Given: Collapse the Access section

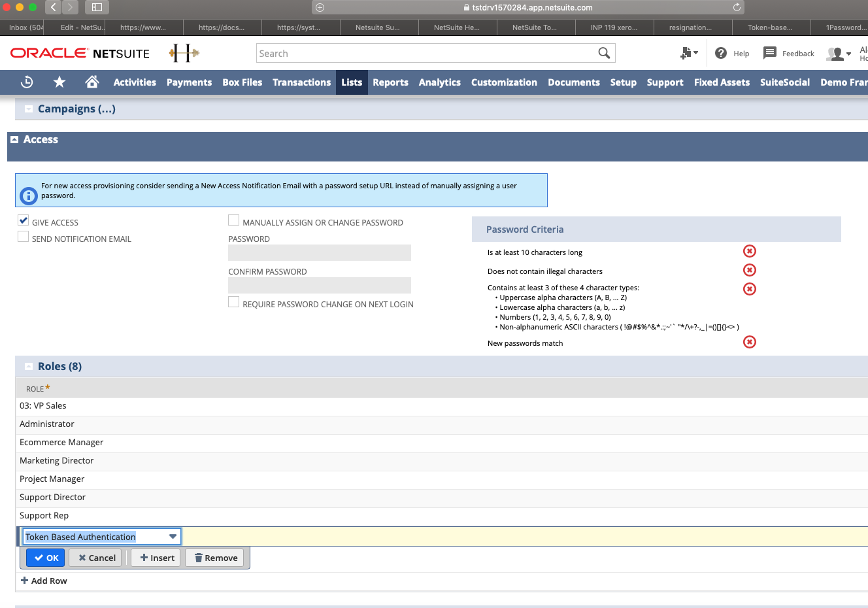Looking at the screenshot, I should 14,139.
